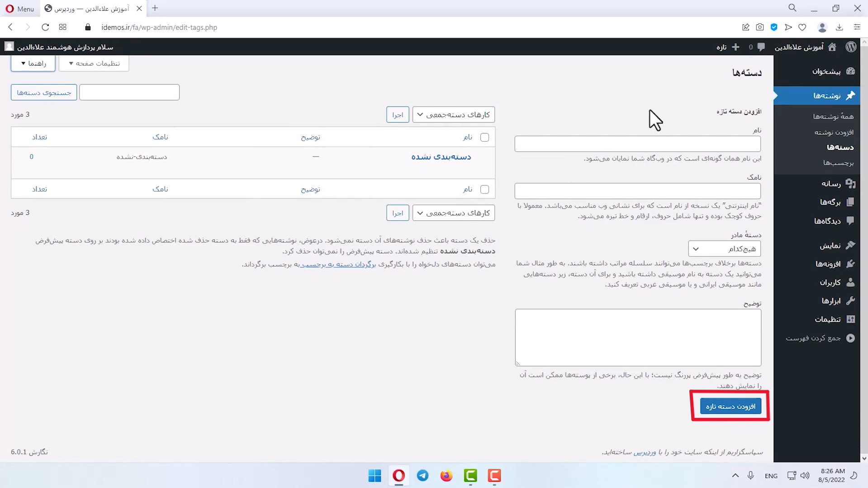Open Telegram from the taskbar
Screen dimensions: 868x488
click(422, 475)
